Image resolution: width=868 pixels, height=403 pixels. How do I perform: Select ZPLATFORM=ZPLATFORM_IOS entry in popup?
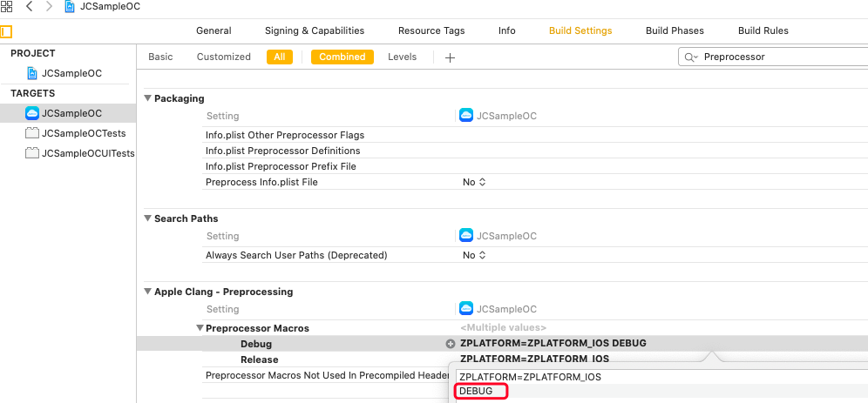(x=531, y=377)
